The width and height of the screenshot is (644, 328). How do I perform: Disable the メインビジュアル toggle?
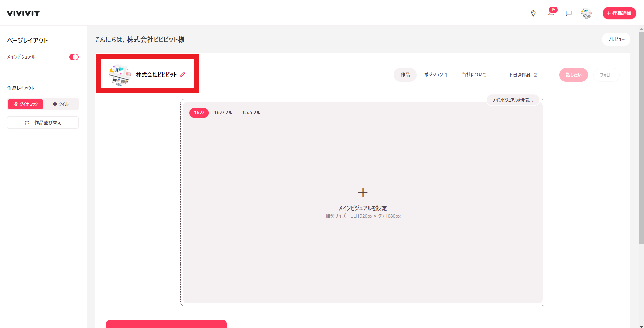point(74,57)
